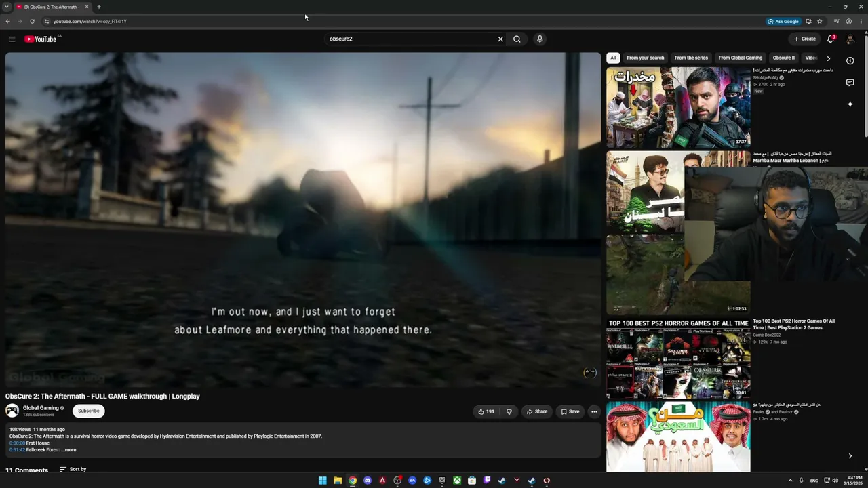Open YouTube notifications bell

(x=831, y=39)
